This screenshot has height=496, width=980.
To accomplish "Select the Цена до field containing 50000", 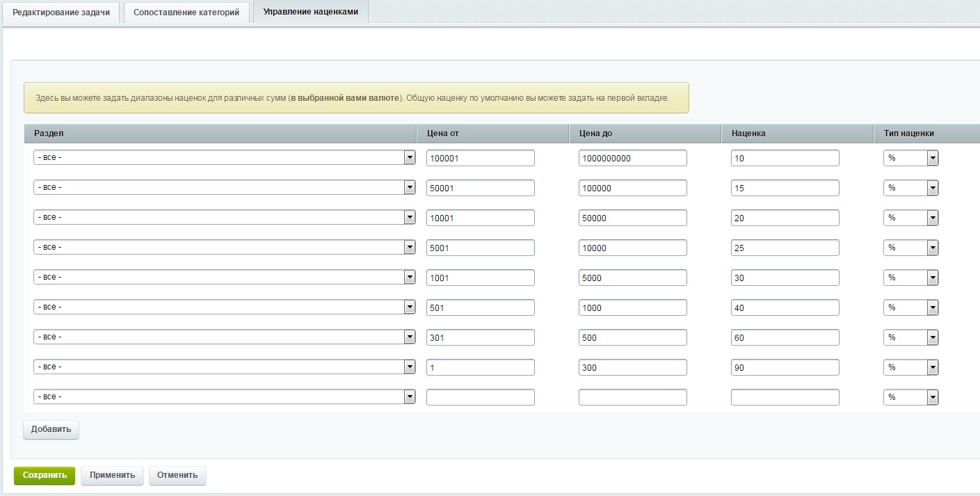I will click(x=632, y=218).
